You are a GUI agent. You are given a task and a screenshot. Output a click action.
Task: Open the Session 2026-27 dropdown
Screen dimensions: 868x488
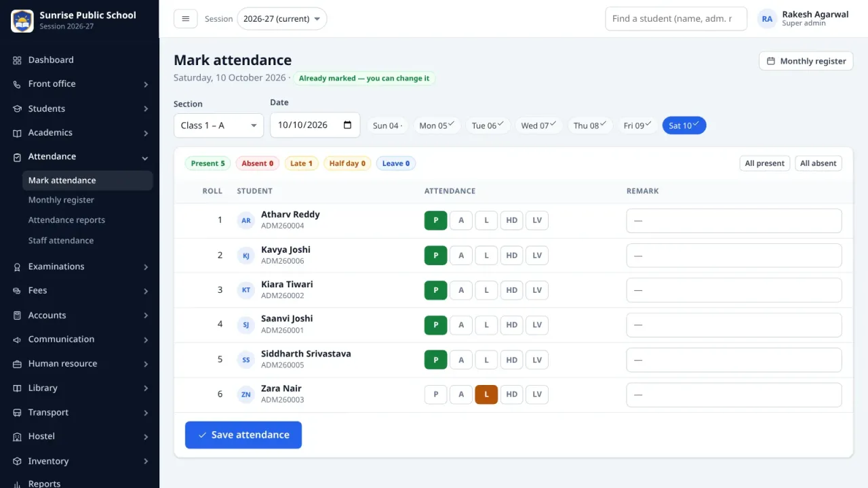click(281, 19)
